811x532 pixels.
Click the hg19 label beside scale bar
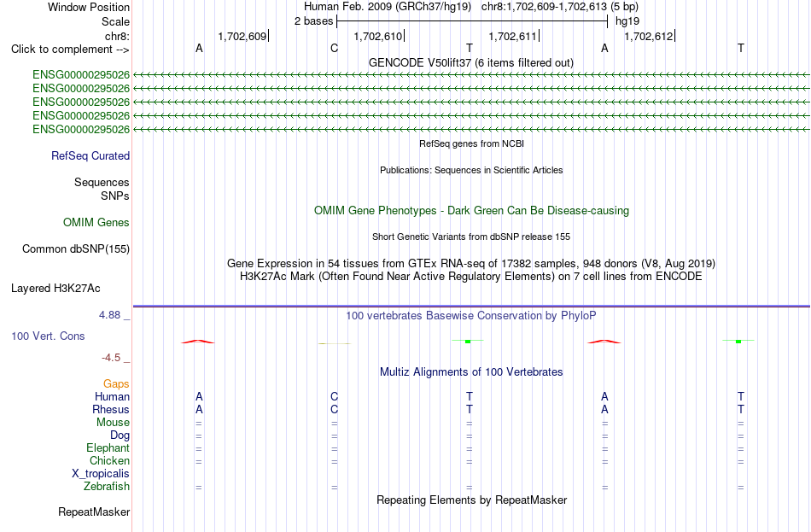click(x=627, y=21)
